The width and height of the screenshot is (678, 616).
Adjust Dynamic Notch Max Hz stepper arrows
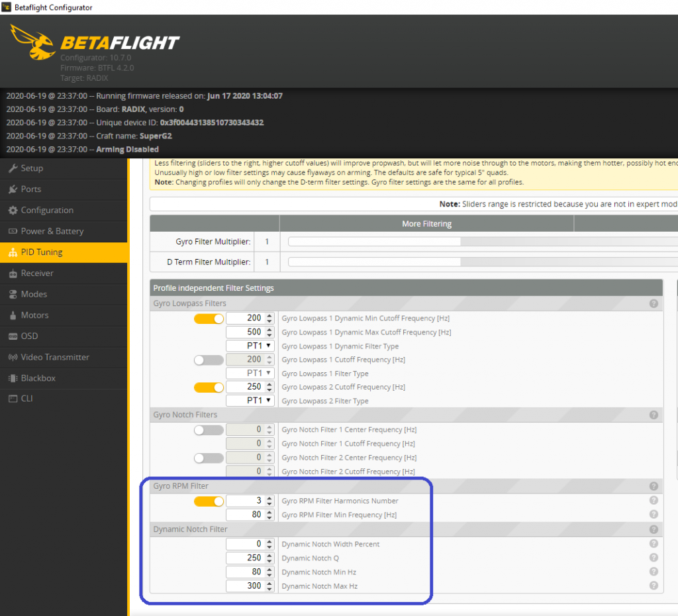(270, 586)
